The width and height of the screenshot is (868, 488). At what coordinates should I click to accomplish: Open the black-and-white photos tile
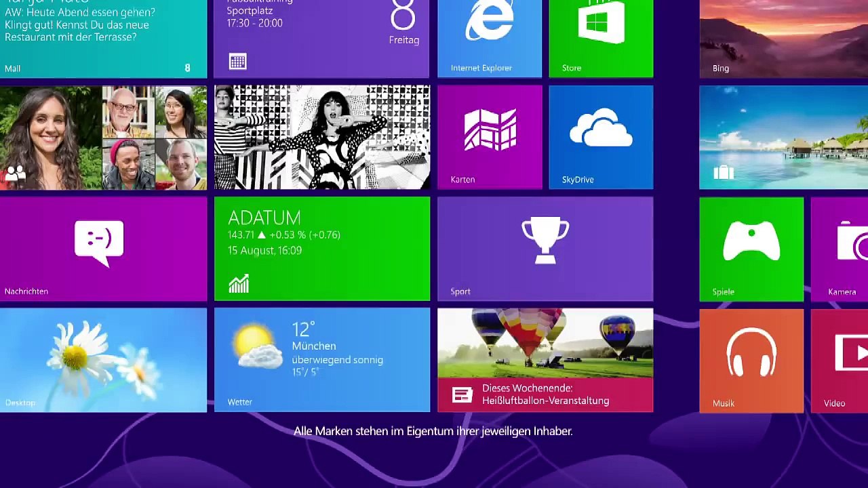(322, 137)
